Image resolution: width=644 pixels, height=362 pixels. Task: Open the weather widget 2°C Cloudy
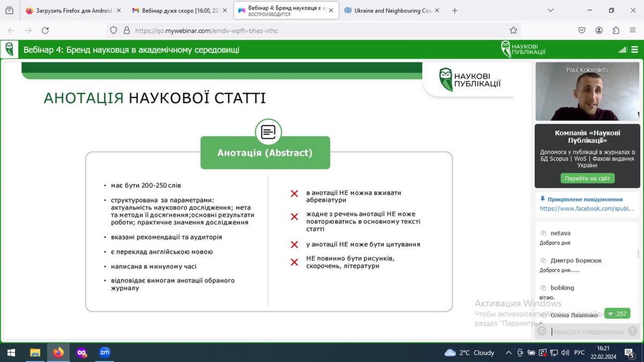point(470,353)
